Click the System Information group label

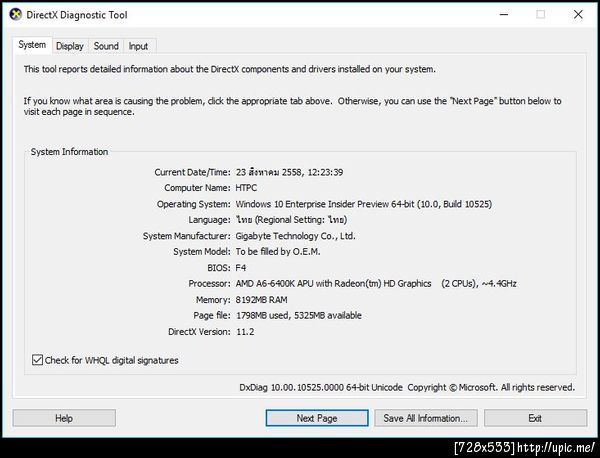pos(69,152)
